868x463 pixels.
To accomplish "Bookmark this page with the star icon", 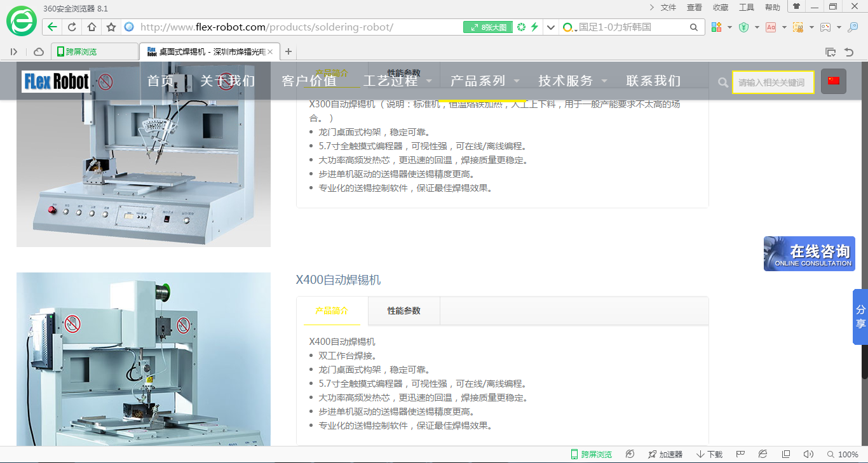I will click(x=111, y=27).
